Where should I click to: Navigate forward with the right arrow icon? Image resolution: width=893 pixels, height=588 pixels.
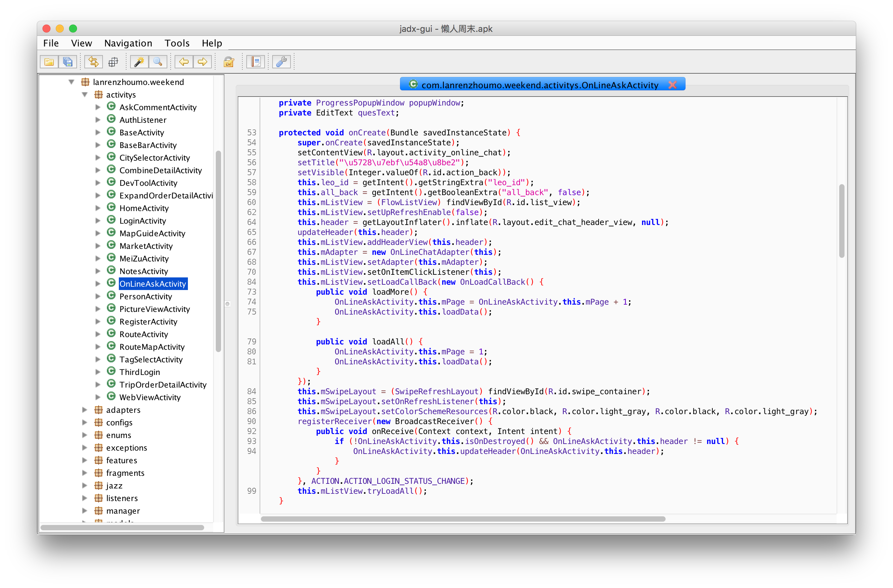click(203, 62)
